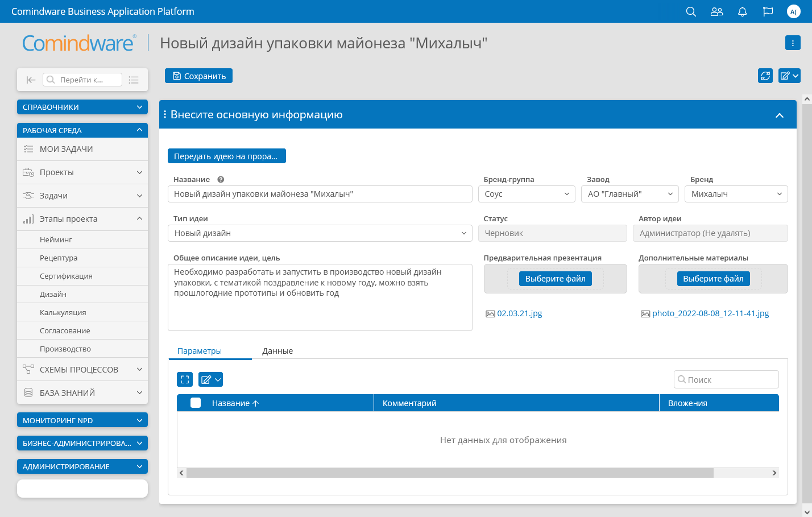Viewport: 812px width, 517px height.
Task: Click the flag icon in top bar
Action: pyautogui.click(x=768, y=11)
